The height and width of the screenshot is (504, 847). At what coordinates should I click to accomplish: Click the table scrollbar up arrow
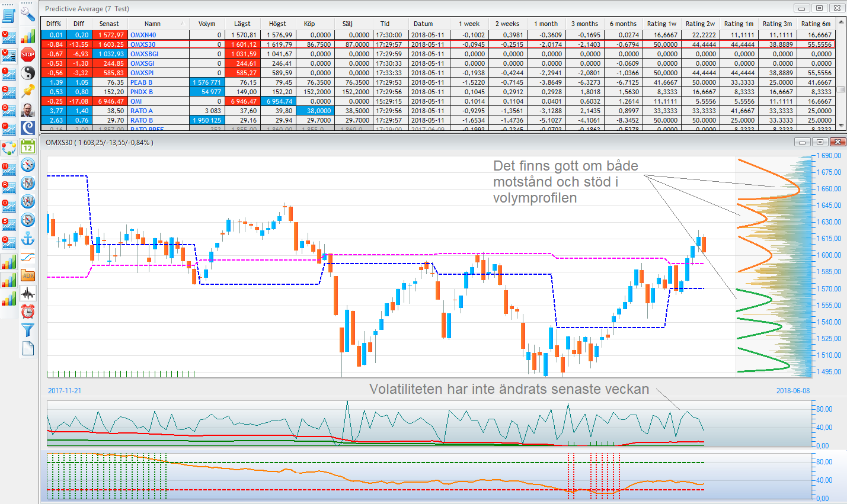tap(841, 23)
